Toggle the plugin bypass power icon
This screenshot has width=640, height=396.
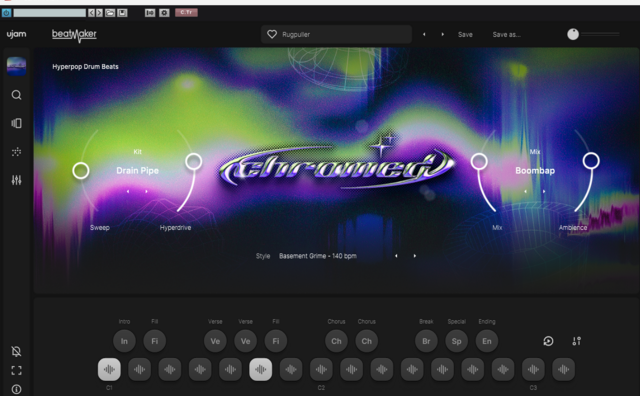(7, 13)
